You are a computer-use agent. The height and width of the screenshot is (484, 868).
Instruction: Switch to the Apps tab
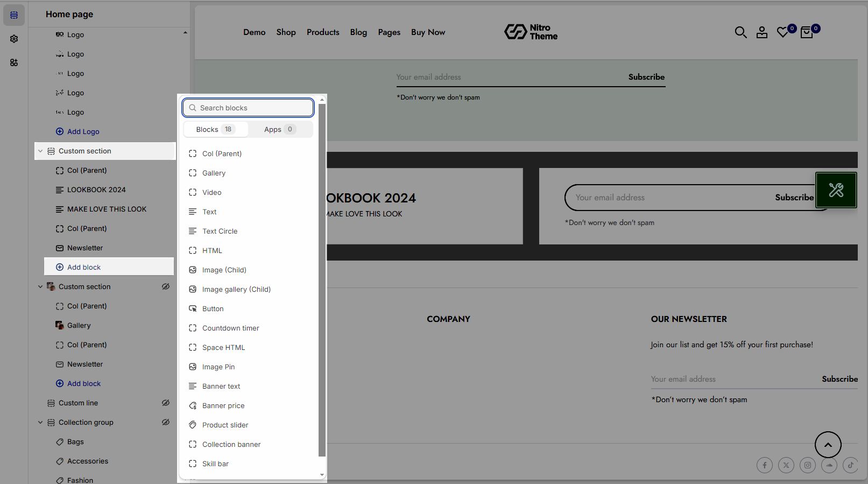[280, 129]
